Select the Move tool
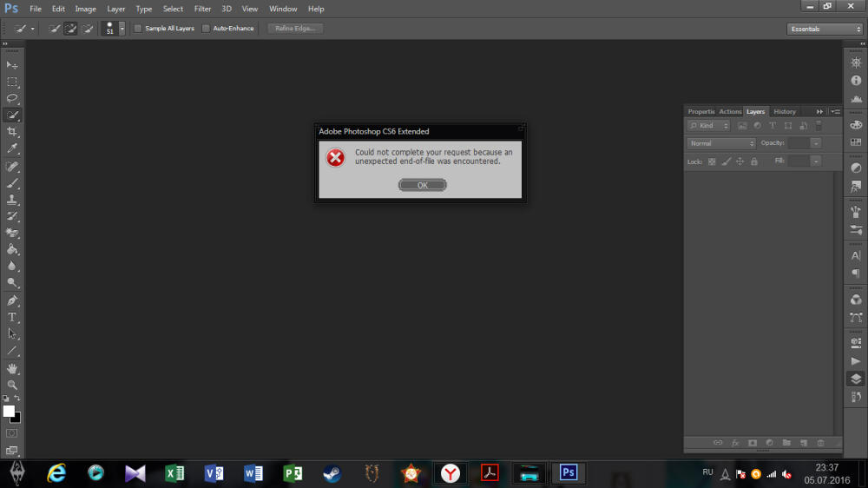The width and height of the screenshot is (868, 488). [x=11, y=65]
